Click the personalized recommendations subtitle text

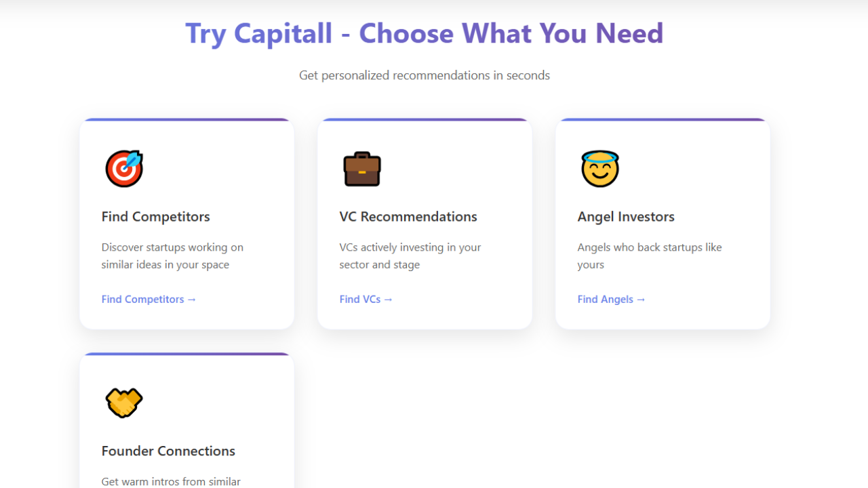pos(425,75)
